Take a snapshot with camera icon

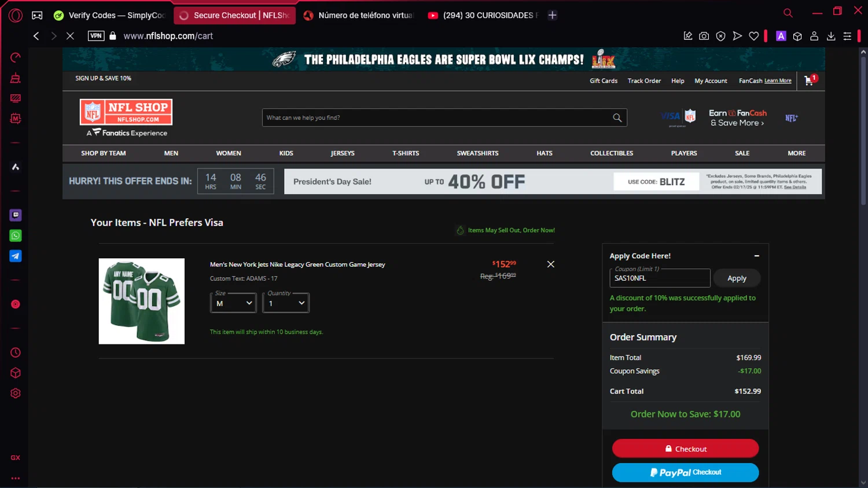704,36
